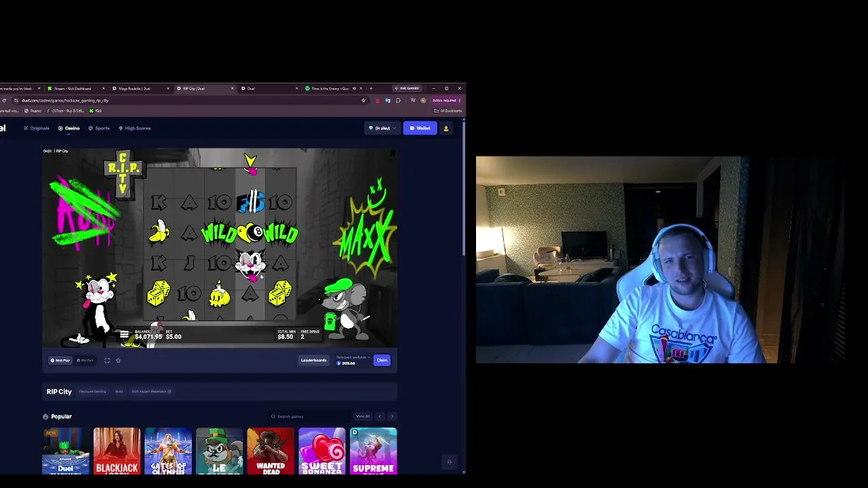The width and height of the screenshot is (868, 488).
Task: Click the $4,071.95 balance value
Action: click(149, 337)
